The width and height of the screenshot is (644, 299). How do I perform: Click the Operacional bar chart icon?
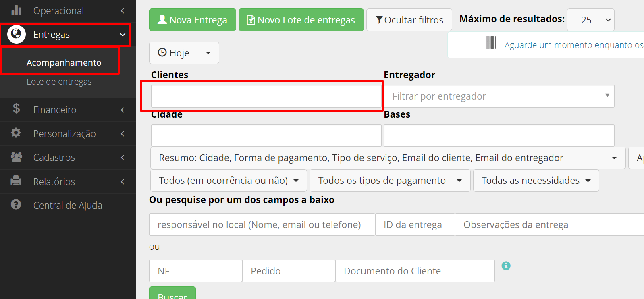17,10
